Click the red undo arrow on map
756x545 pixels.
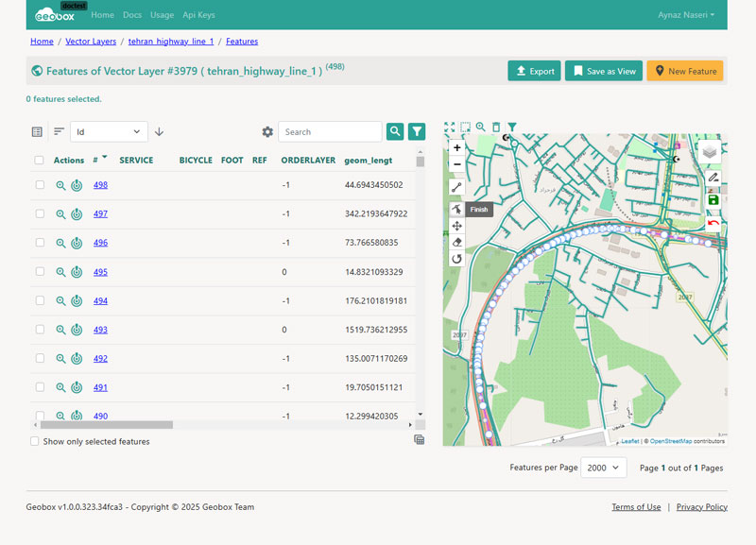pos(713,223)
